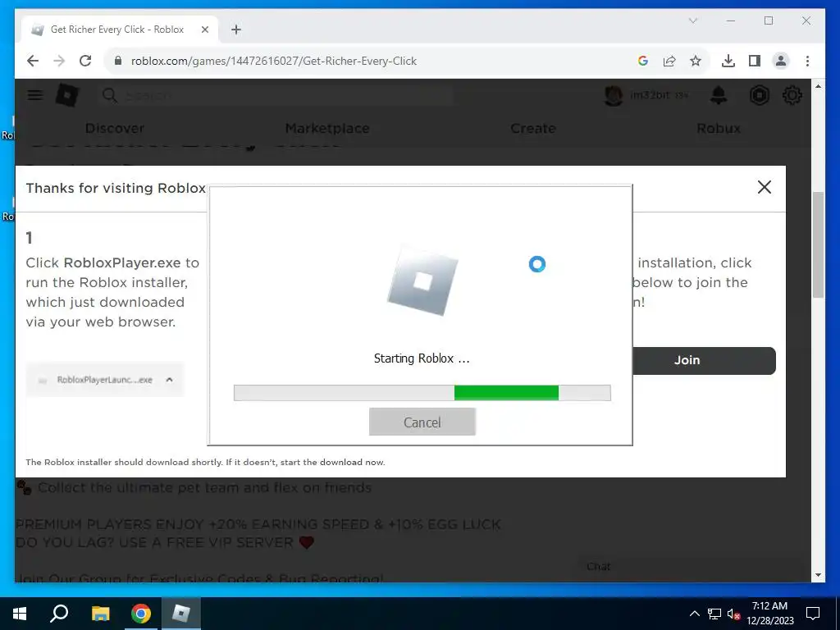Open the Roblox hamburger menu
Screen dimensions: 840x630
point(34,95)
